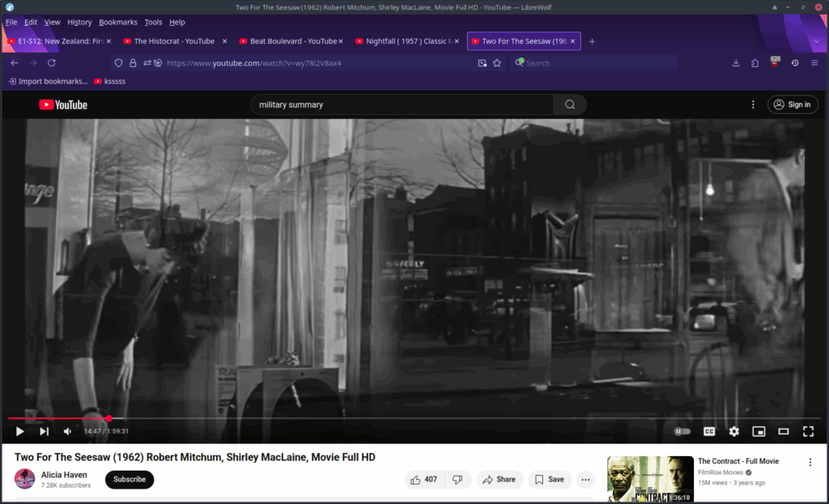This screenshot has width=829, height=504.
Task: Click the browser Search field
Action: pos(593,63)
